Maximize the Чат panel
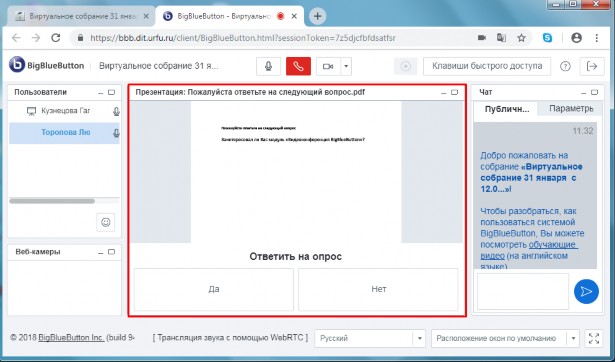 (595, 92)
